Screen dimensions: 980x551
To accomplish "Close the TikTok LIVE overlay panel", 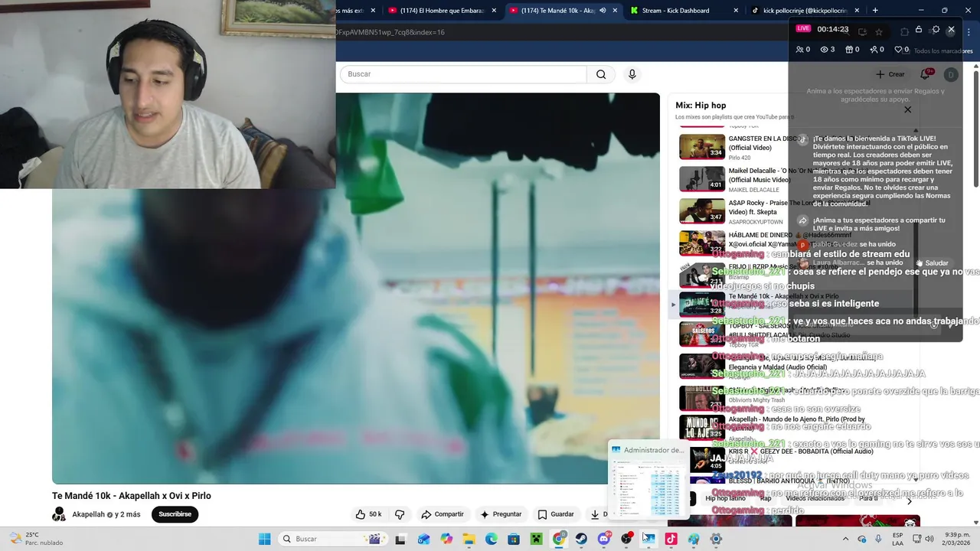I will pos(951,30).
